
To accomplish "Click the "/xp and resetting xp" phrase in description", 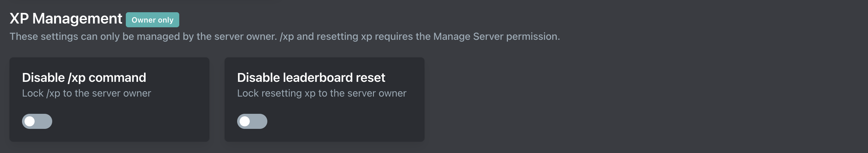I will pos(325,36).
